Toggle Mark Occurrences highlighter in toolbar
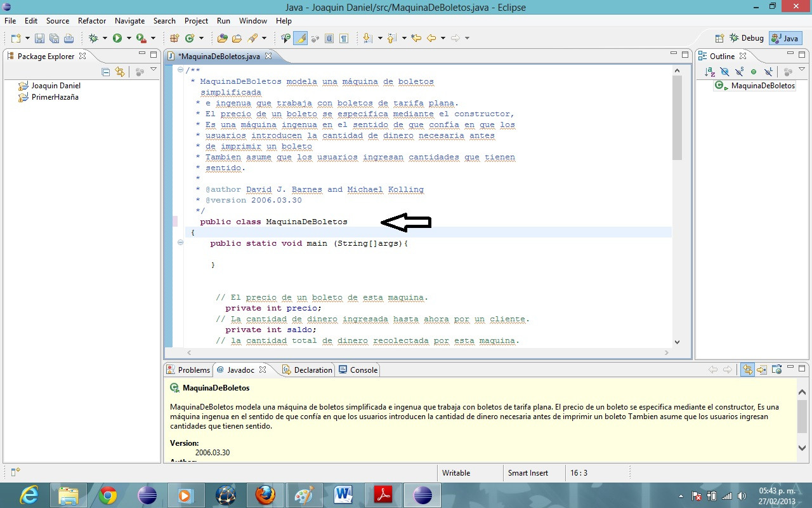The width and height of the screenshot is (812, 508). click(x=301, y=38)
